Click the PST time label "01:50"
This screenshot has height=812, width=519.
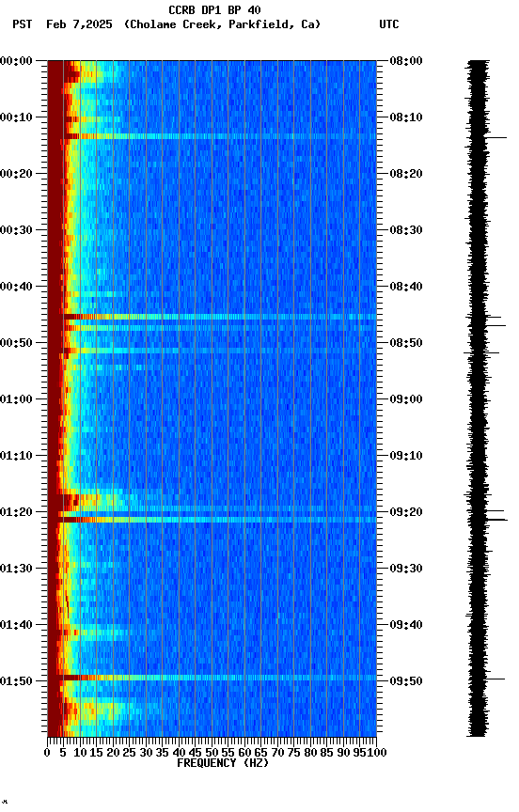coord(16,681)
